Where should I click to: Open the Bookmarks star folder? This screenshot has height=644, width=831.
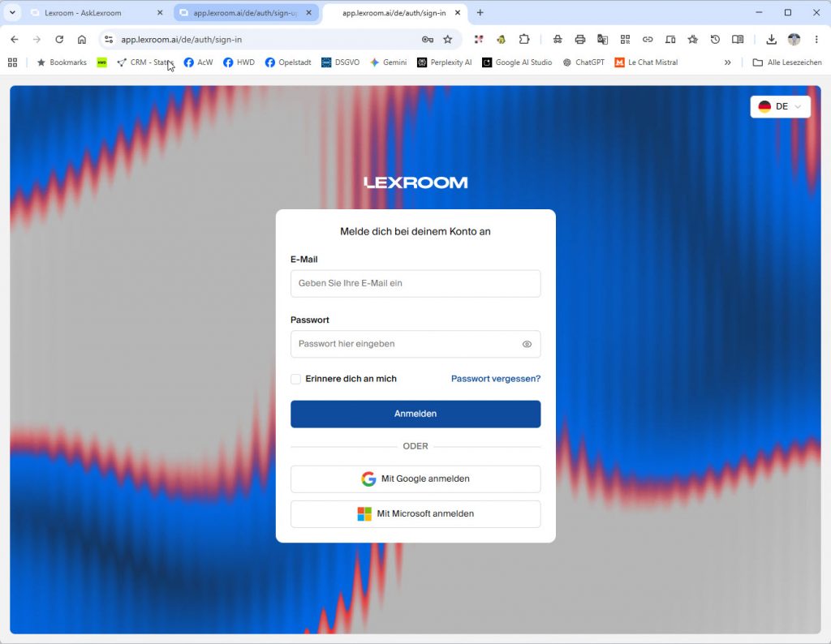[x=62, y=62]
